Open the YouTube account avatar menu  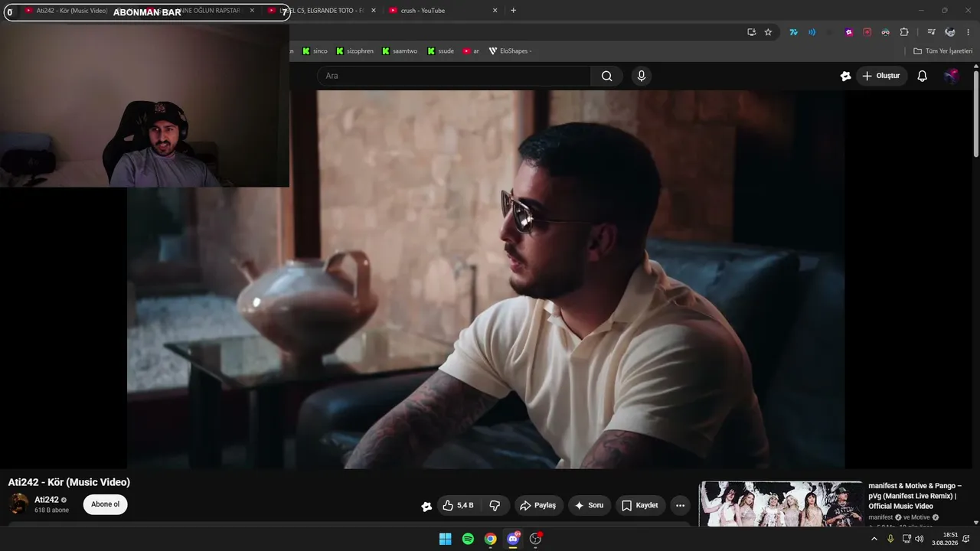pos(951,76)
